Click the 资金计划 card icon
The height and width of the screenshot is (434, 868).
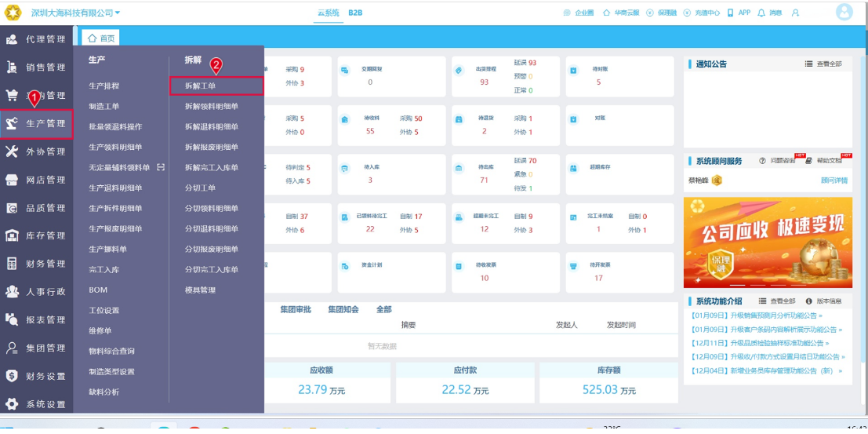click(345, 266)
